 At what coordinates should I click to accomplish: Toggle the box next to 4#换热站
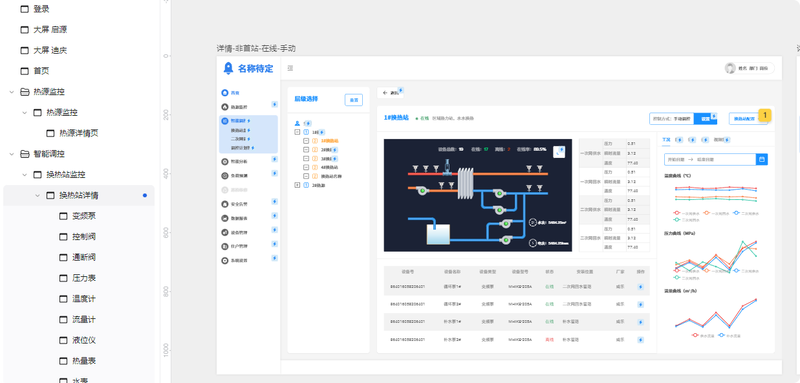tap(306, 167)
